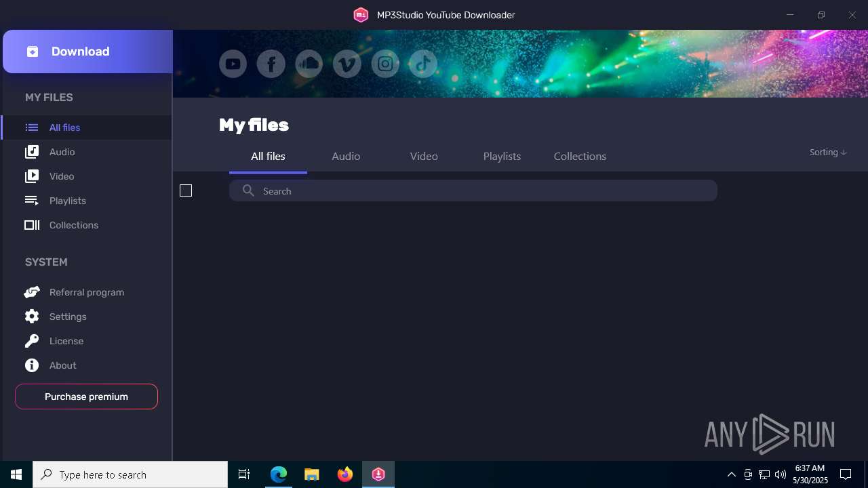Switch to the Audio tab
868x488 pixels.
coord(346,157)
